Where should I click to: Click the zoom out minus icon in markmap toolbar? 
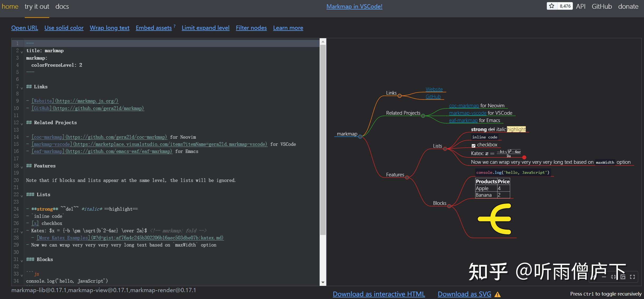(x=604, y=277)
